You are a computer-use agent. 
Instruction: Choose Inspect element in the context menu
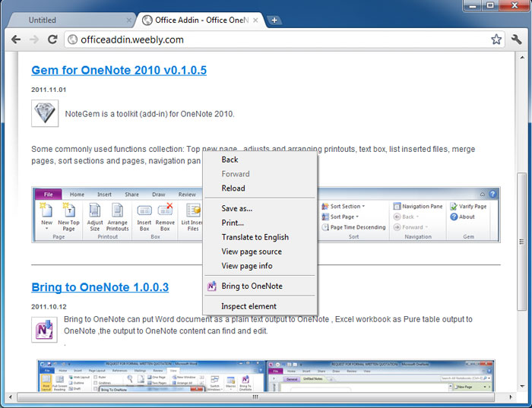(x=260, y=306)
